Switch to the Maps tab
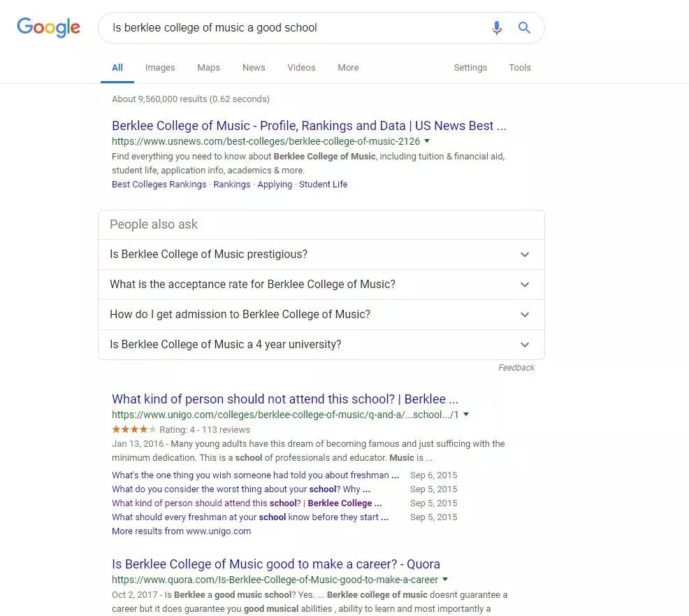This screenshot has height=616, width=689. tap(209, 68)
